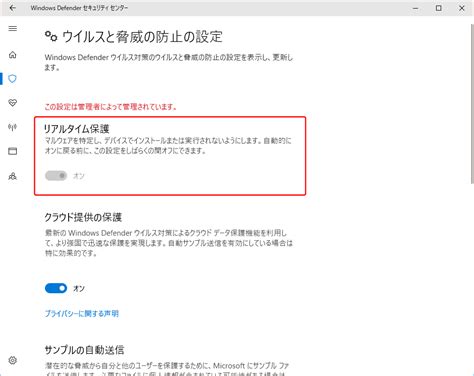Click the disabled リアルタイム保護 toggle
This screenshot has height=376, width=474.
click(56, 175)
